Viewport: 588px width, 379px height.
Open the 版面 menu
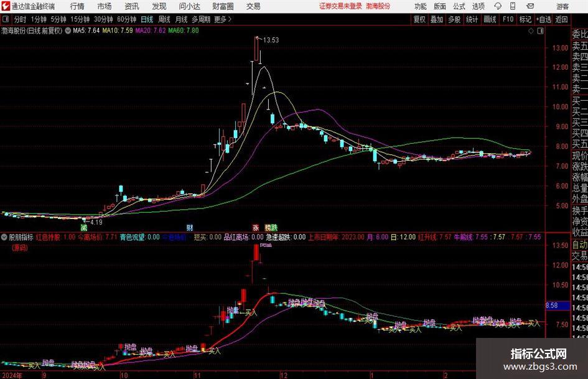tap(440, 6)
